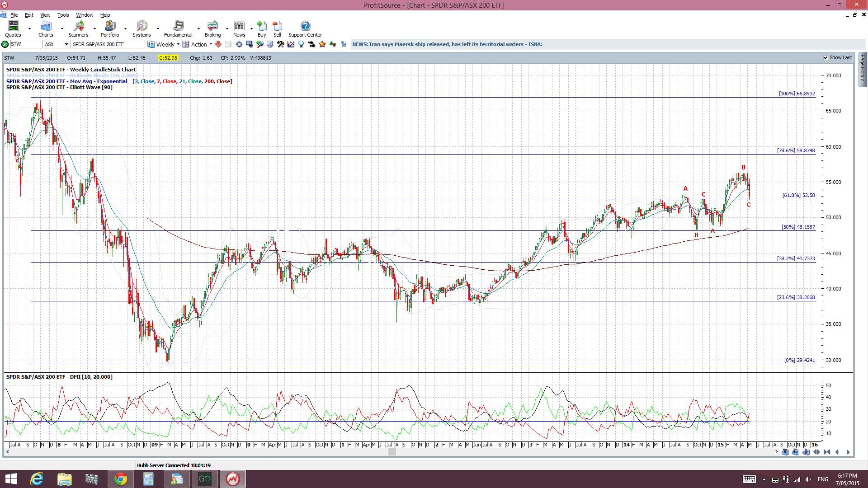The image size is (868, 488).
Task: Shift chart left with triangle arrow
Action: coord(837,452)
